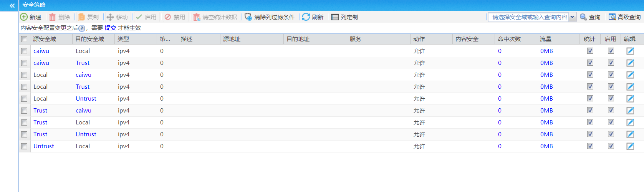Click 0MB traffic in Untrust to Local row

(x=546, y=146)
